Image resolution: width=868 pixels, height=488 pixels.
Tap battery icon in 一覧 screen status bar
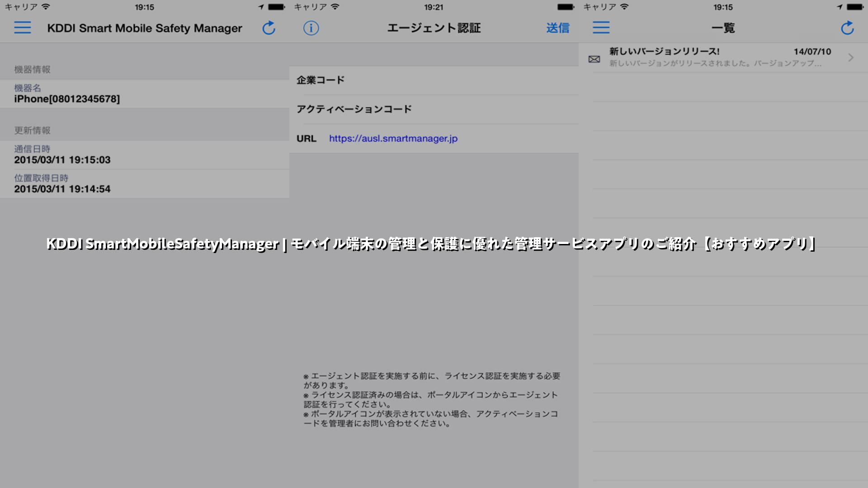[x=855, y=7]
